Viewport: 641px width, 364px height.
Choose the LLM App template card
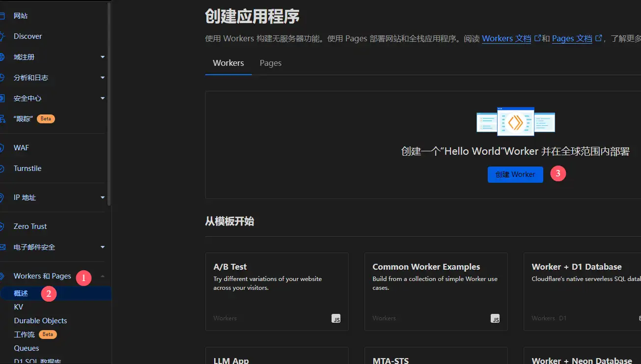[x=277, y=356]
